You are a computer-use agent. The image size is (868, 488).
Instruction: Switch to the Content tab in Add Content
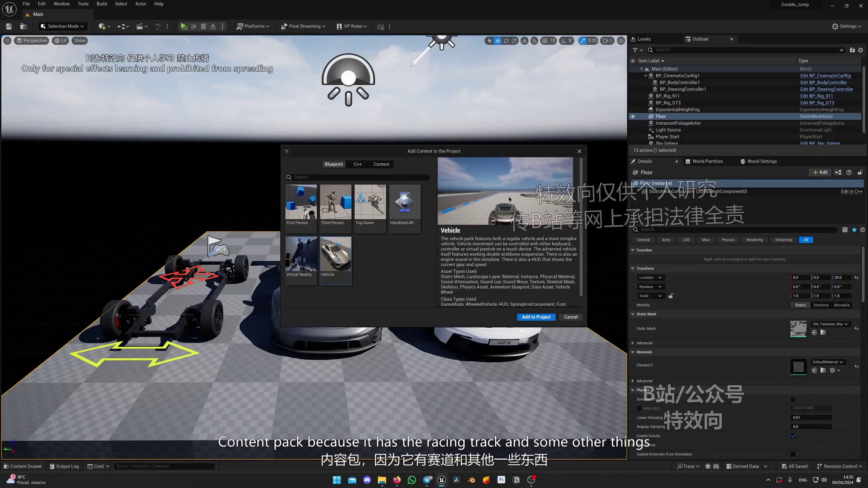[x=381, y=164]
